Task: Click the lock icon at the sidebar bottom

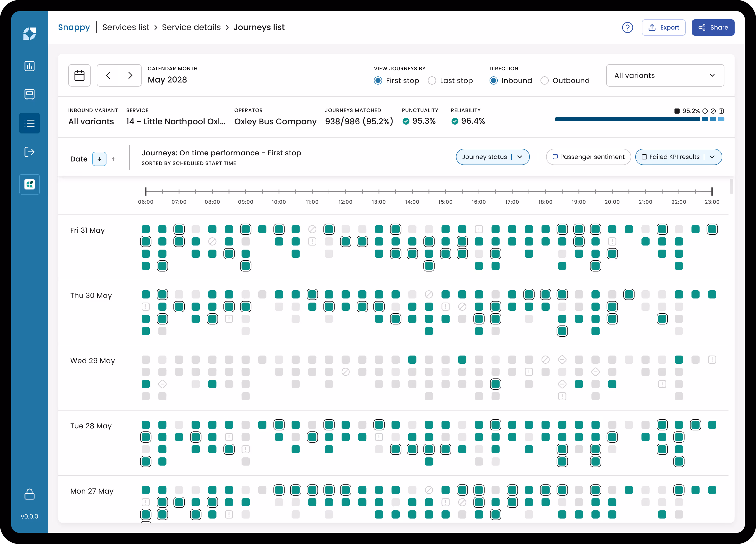Action: (29, 494)
